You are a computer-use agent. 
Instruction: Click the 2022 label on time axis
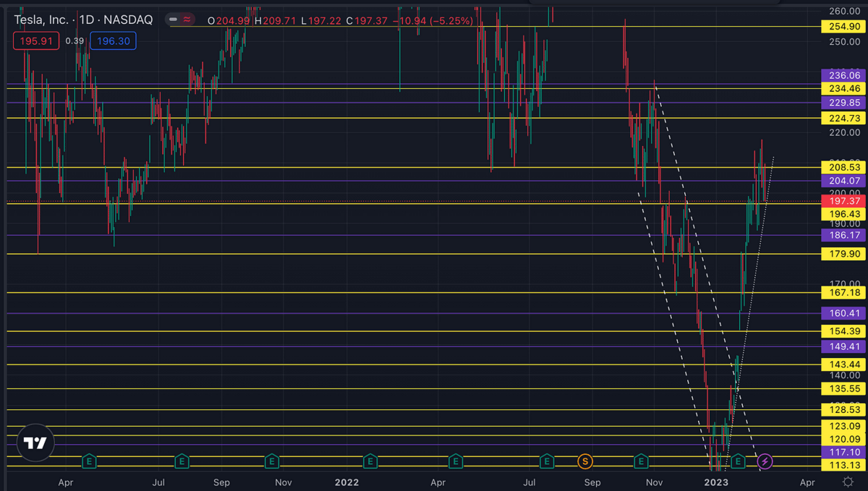pos(346,482)
